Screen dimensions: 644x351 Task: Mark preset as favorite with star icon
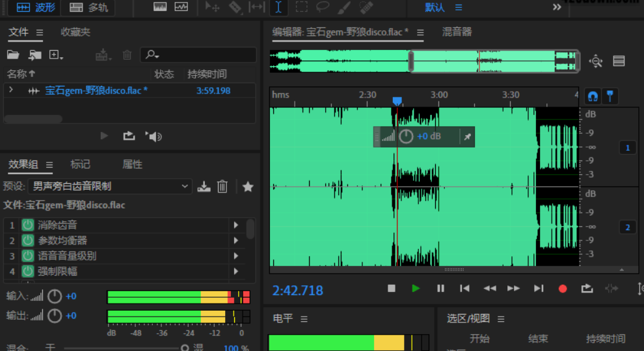tap(248, 187)
